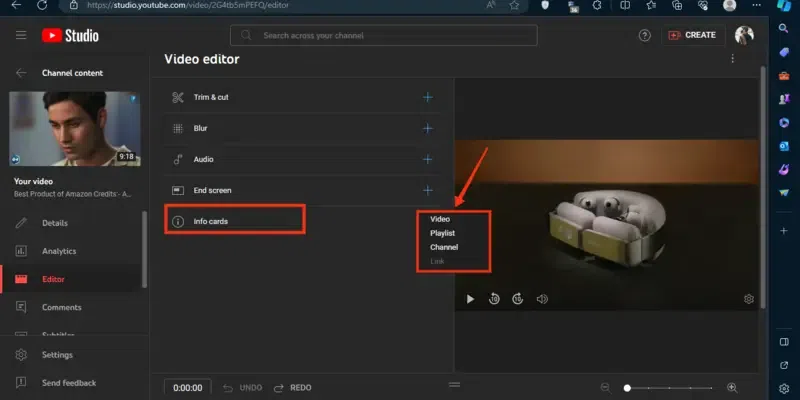800x400 pixels.
Task: Open the Editor sidebar tab
Action: tap(71, 279)
